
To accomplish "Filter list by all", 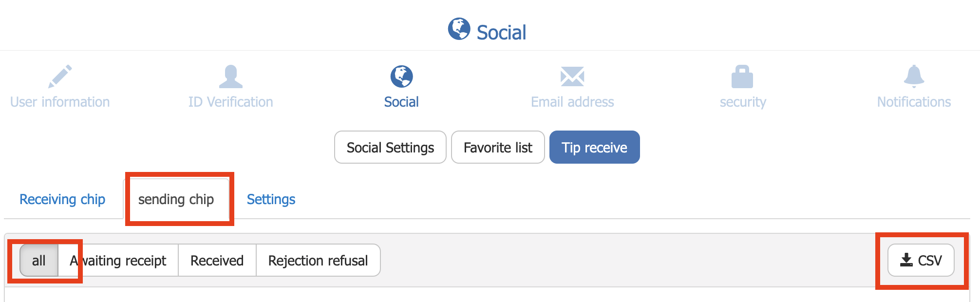I will pyautogui.click(x=39, y=261).
